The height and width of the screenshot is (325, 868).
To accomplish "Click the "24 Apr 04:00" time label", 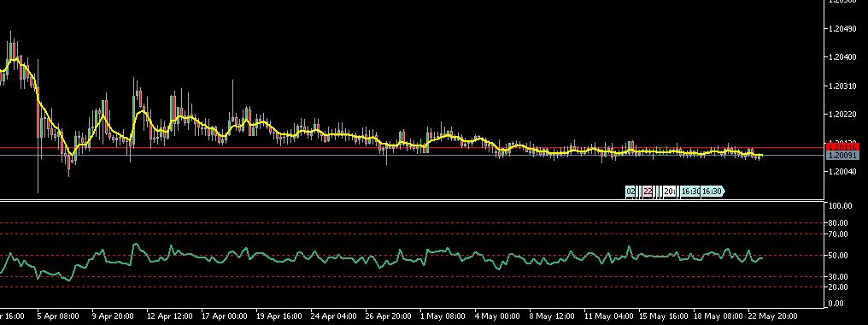I will [x=334, y=316].
